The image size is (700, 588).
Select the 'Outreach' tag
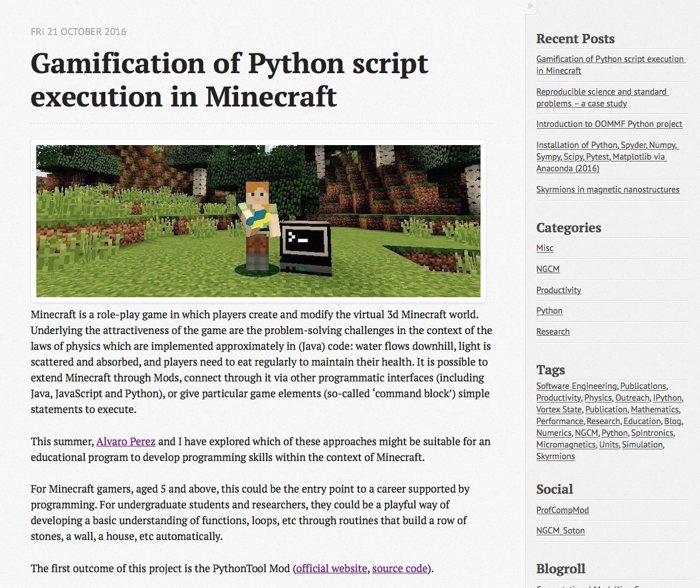632,397
